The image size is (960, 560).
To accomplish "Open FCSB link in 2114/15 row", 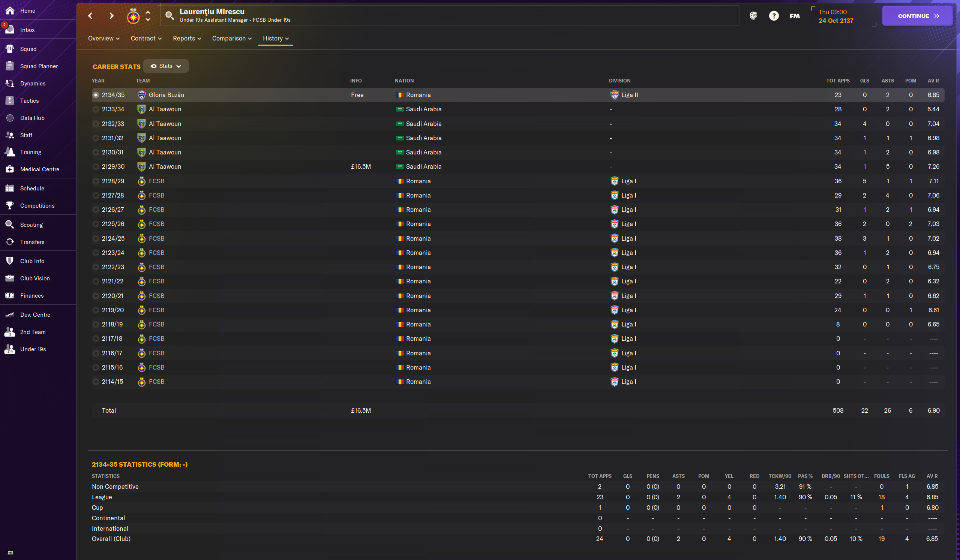I will (157, 382).
